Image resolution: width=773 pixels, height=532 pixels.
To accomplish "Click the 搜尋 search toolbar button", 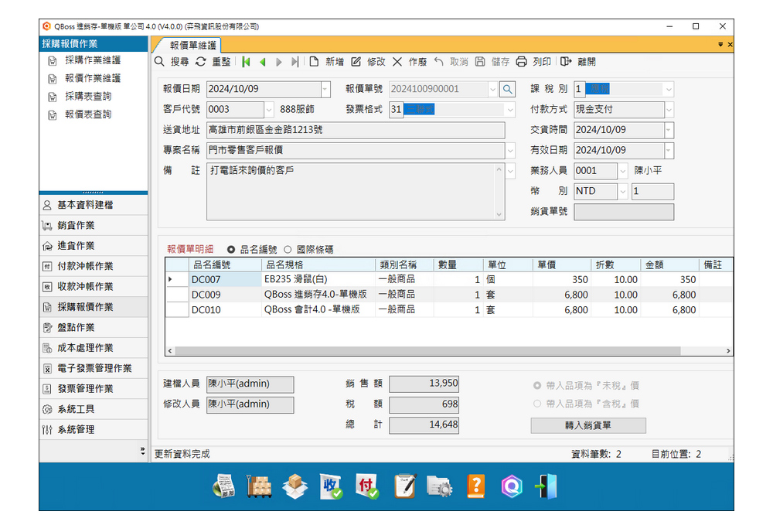I will click(x=172, y=62).
